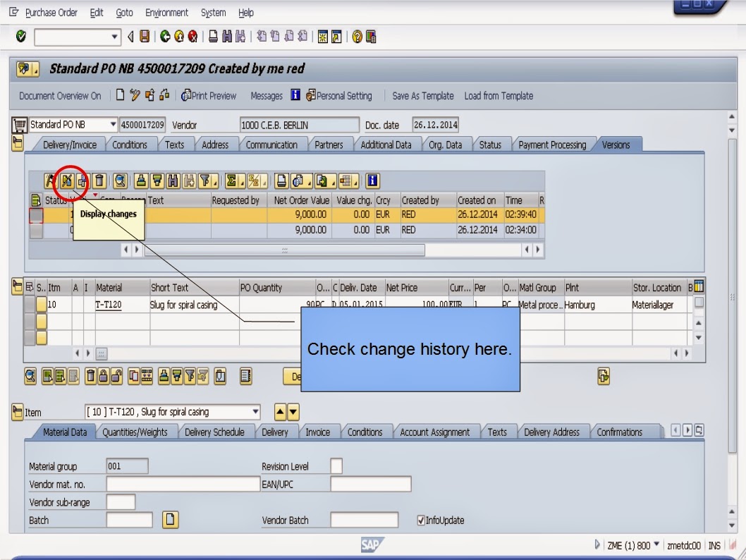Select row selector for item 10
Screen dimensions: 746x560
click(30, 305)
